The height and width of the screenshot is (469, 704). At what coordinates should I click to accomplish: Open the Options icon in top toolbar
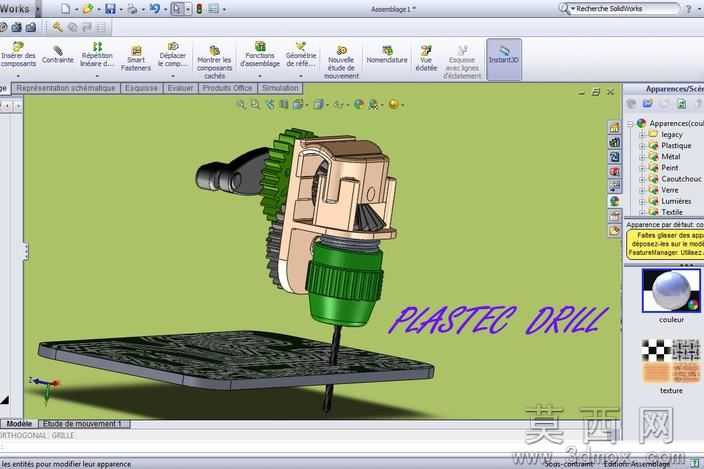214,9
